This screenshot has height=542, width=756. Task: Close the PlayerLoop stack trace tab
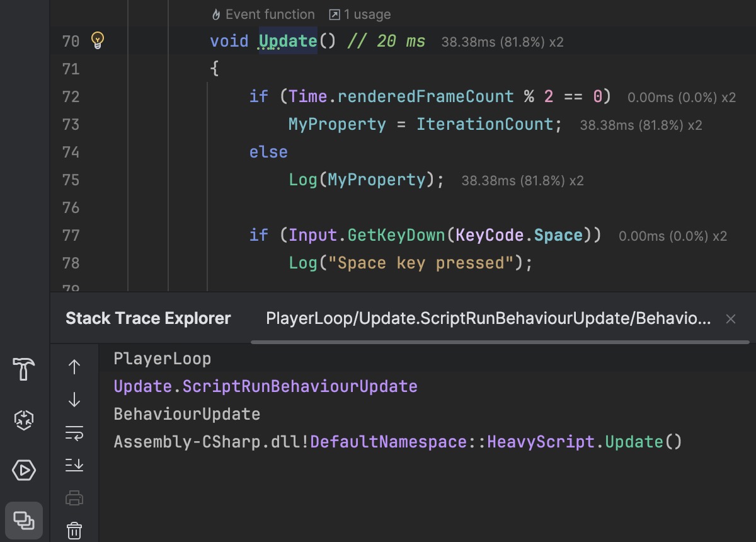(731, 319)
